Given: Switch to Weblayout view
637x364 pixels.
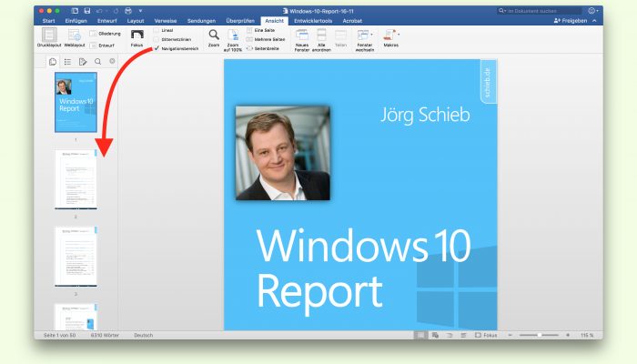Looking at the screenshot, I should [x=75, y=35].
